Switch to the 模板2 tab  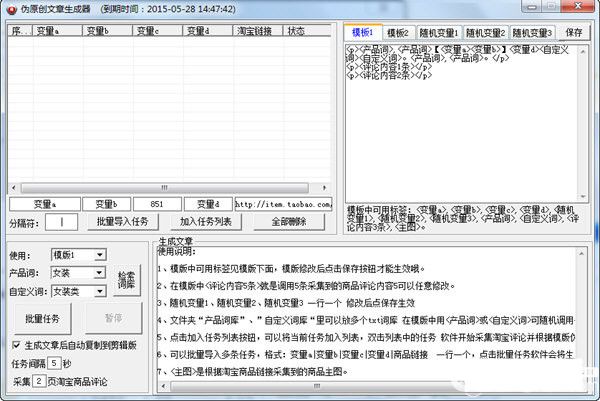[398, 33]
